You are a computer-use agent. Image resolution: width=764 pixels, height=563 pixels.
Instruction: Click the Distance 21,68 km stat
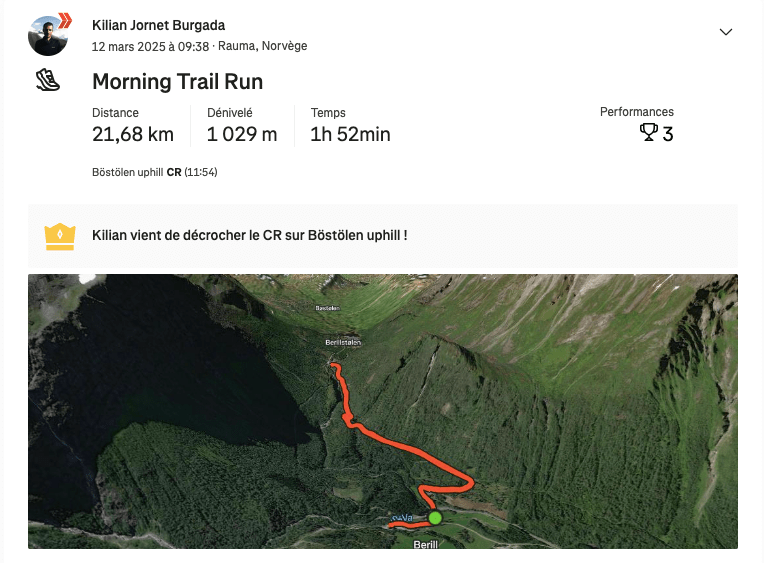tap(133, 126)
